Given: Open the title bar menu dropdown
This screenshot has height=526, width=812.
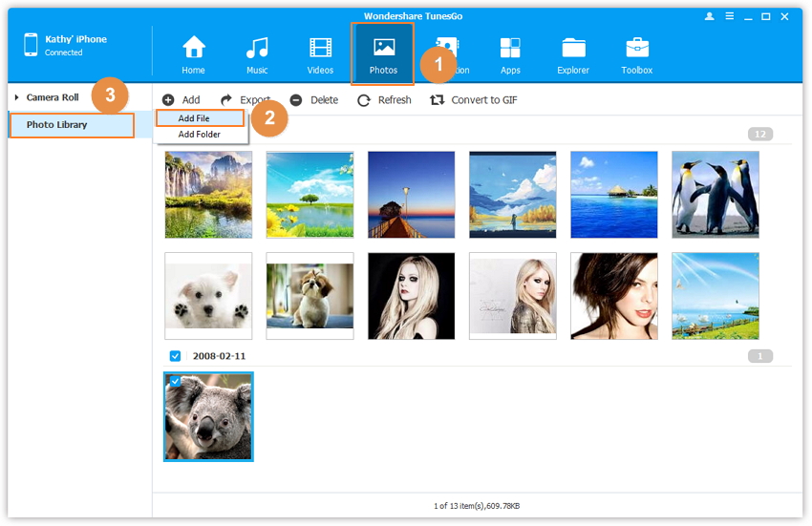Looking at the screenshot, I should [731, 16].
